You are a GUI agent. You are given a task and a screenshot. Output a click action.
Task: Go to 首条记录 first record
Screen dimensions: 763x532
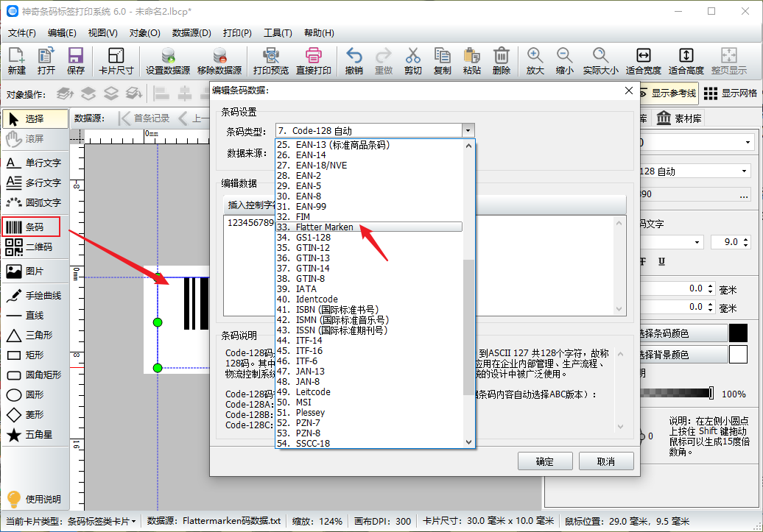(x=144, y=118)
